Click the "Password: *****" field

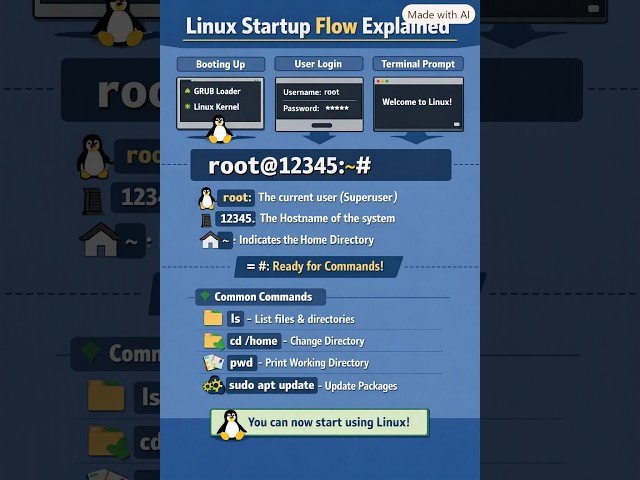[316, 108]
